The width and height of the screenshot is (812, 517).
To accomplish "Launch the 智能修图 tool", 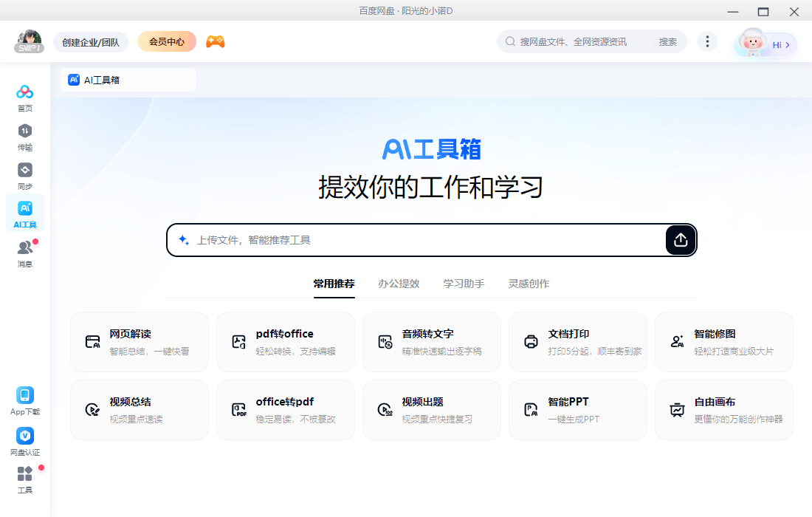I will coord(723,341).
